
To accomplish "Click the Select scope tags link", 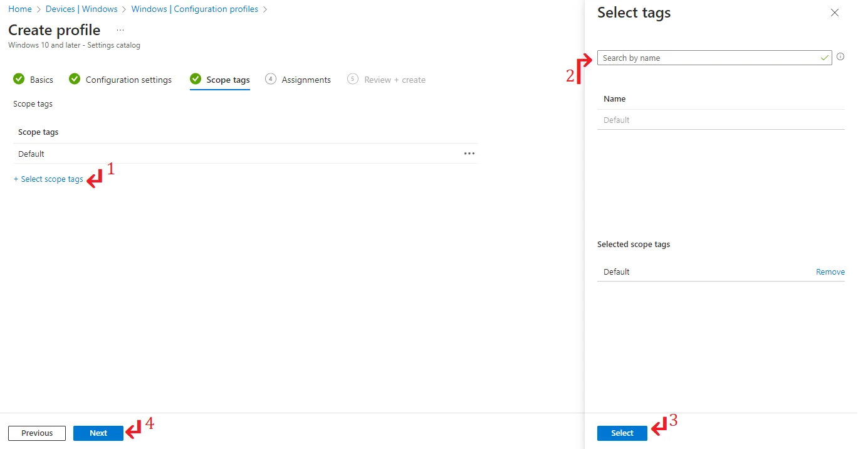I will tap(48, 179).
